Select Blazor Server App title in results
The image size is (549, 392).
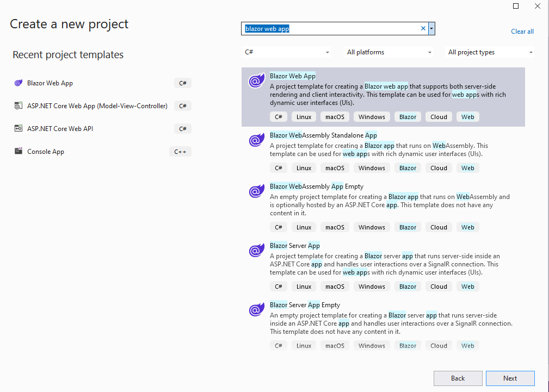click(x=295, y=246)
